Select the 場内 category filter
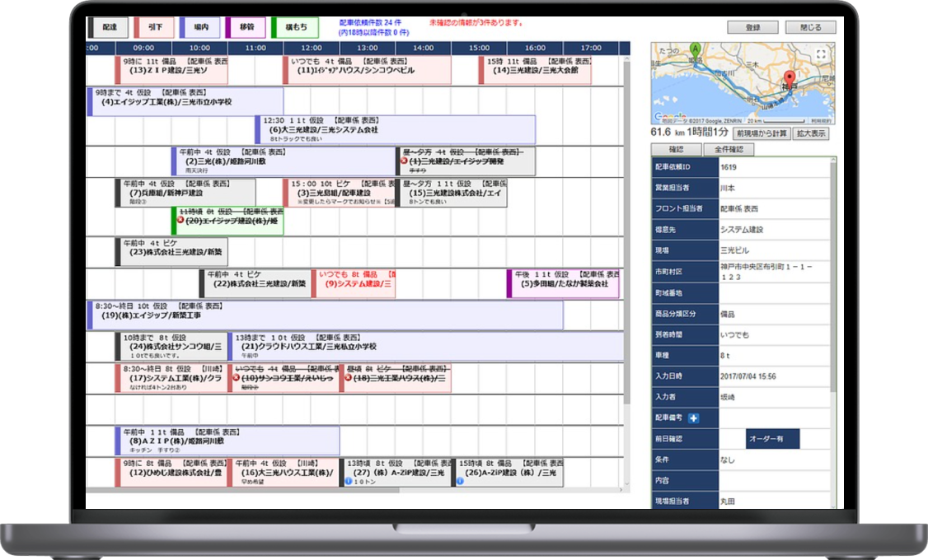The image size is (928, 560). point(200,29)
